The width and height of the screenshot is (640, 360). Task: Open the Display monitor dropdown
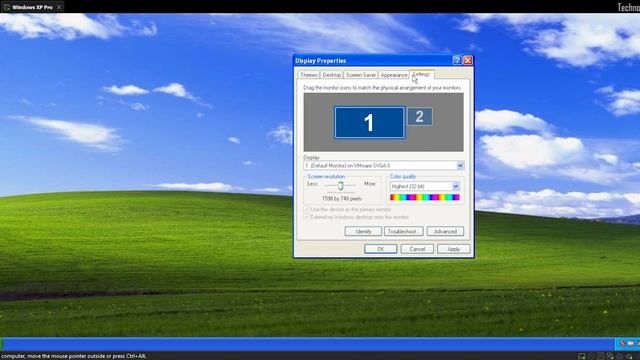[x=460, y=165]
